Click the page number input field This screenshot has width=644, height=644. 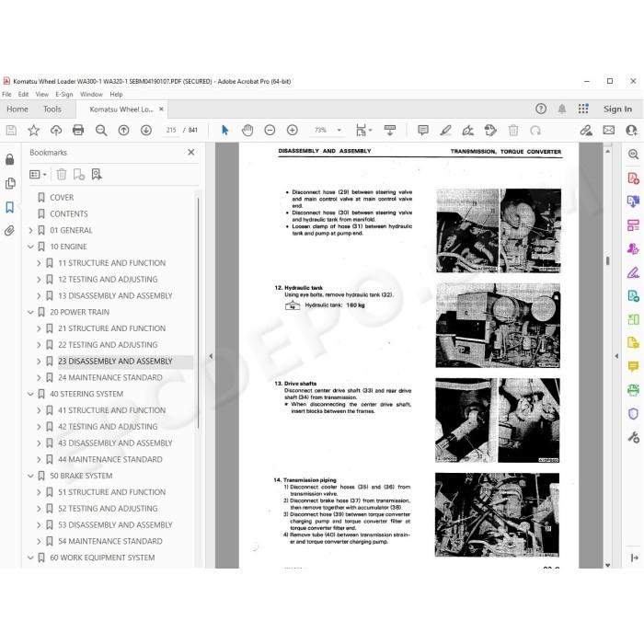tap(171, 131)
